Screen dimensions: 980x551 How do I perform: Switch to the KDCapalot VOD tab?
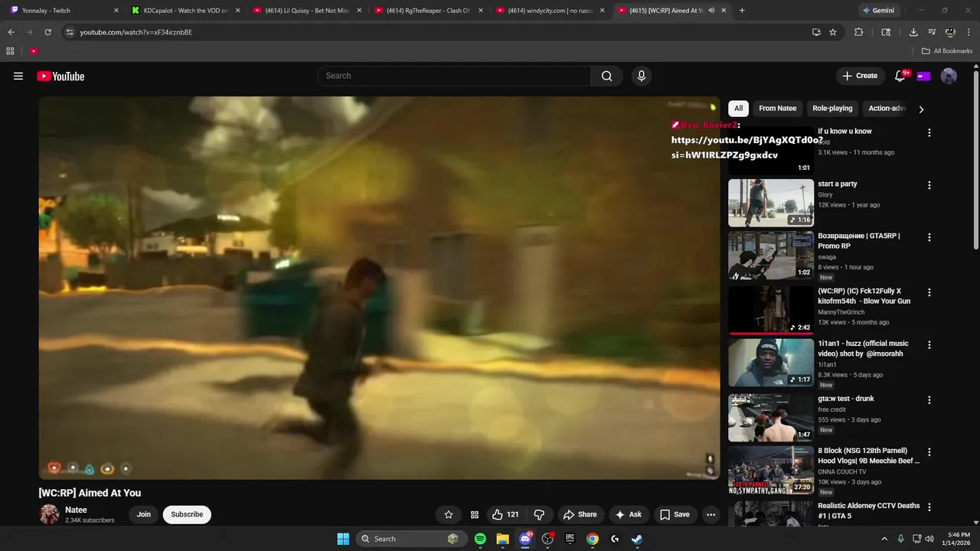click(186, 11)
